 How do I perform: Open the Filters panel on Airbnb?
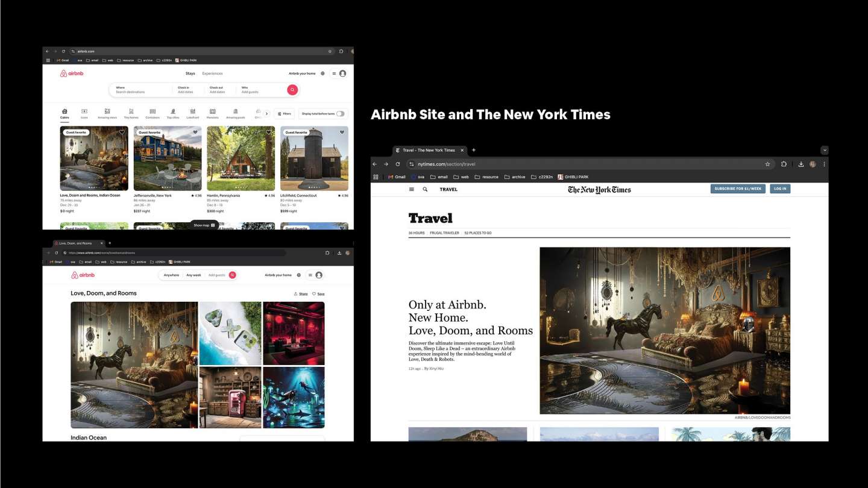pos(285,113)
